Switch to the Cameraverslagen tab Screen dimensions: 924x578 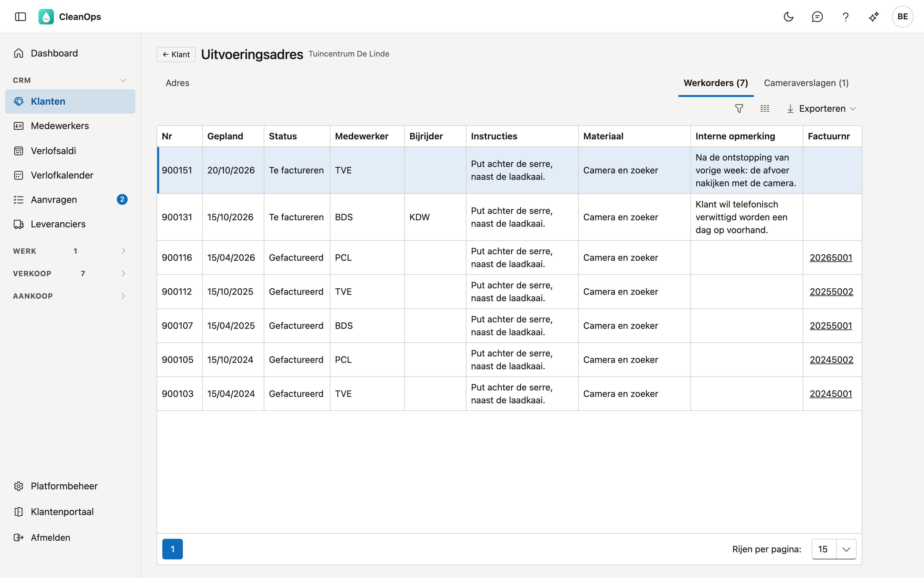[x=806, y=83]
